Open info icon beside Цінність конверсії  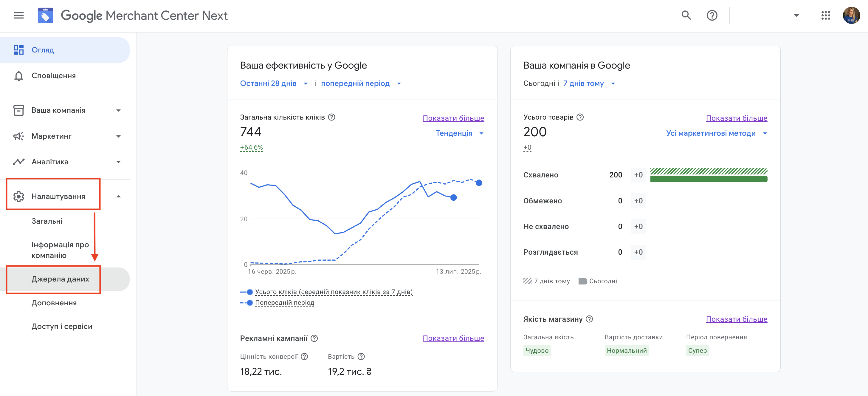pos(304,357)
